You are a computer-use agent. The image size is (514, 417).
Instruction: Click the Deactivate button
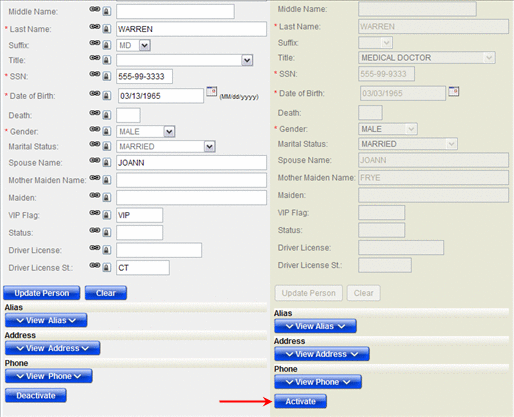click(36, 396)
